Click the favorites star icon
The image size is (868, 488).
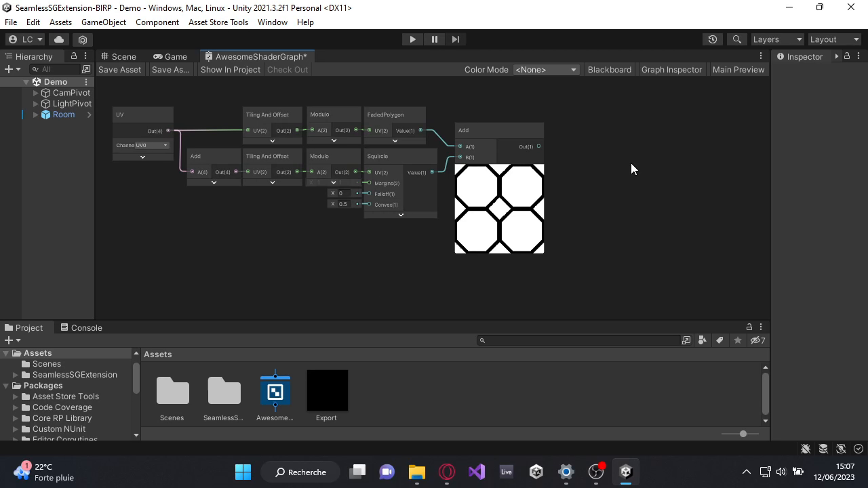tap(738, 340)
